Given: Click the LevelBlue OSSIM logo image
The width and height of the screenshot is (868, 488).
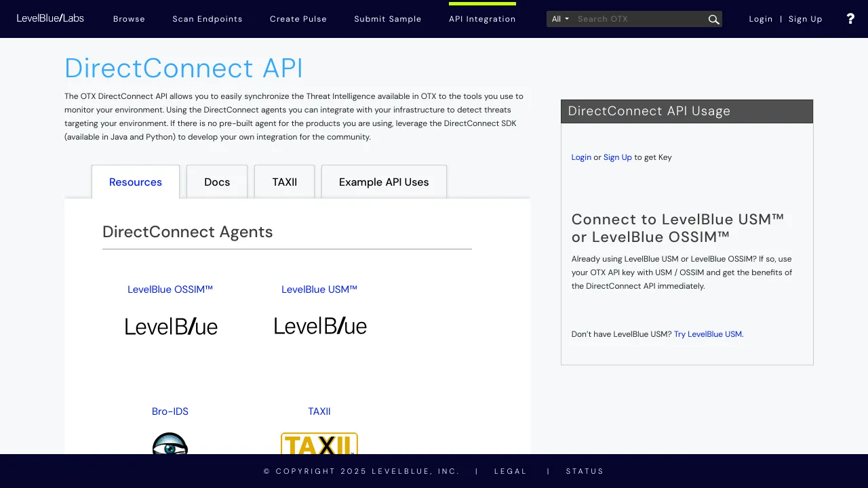Looking at the screenshot, I should click(171, 326).
